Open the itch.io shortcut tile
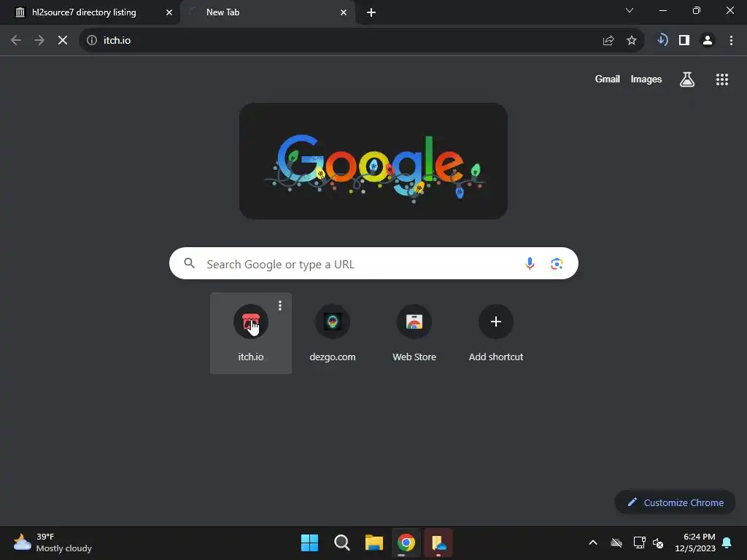 coord(251,332)
